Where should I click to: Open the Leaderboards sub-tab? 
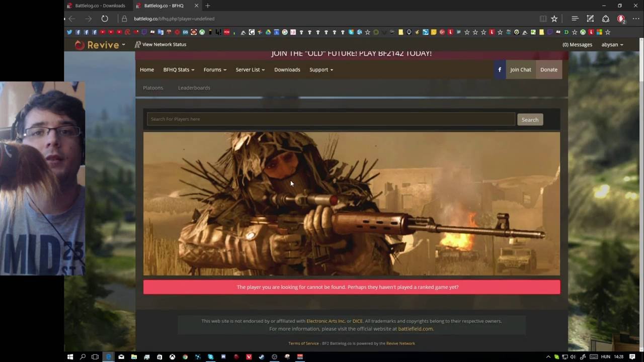click(194, 87)
